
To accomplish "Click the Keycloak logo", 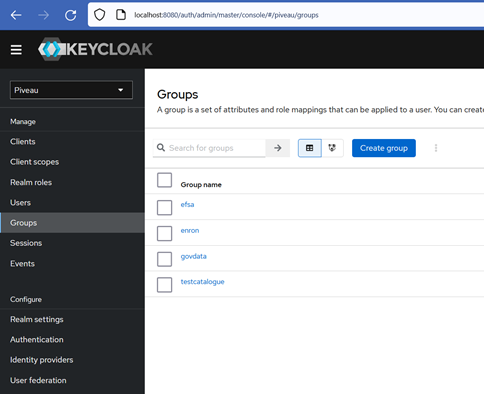I will 95,49.
